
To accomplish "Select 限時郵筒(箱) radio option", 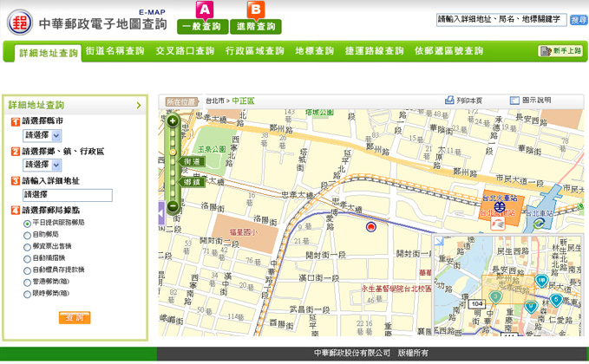I will pyautogui.click(x=27, y=294).
